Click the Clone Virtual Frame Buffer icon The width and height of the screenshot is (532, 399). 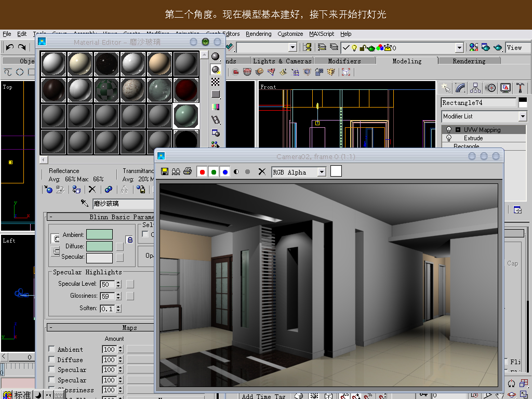(176, 171)
